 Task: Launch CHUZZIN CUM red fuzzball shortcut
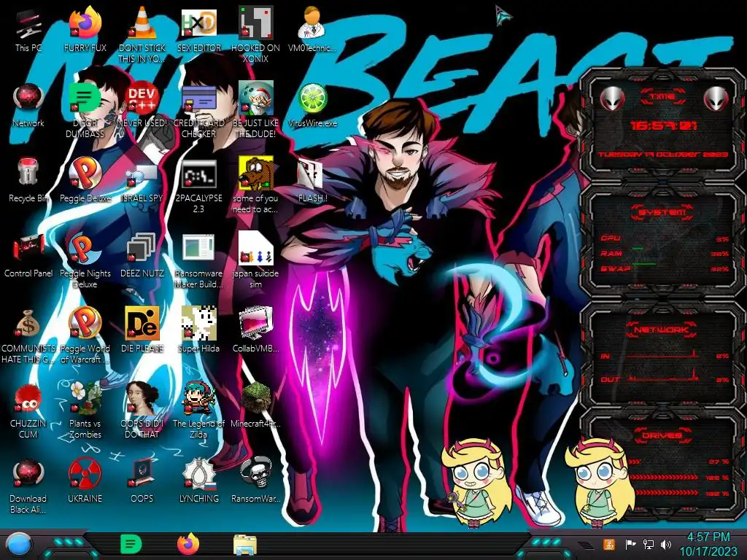click(28, 411)
